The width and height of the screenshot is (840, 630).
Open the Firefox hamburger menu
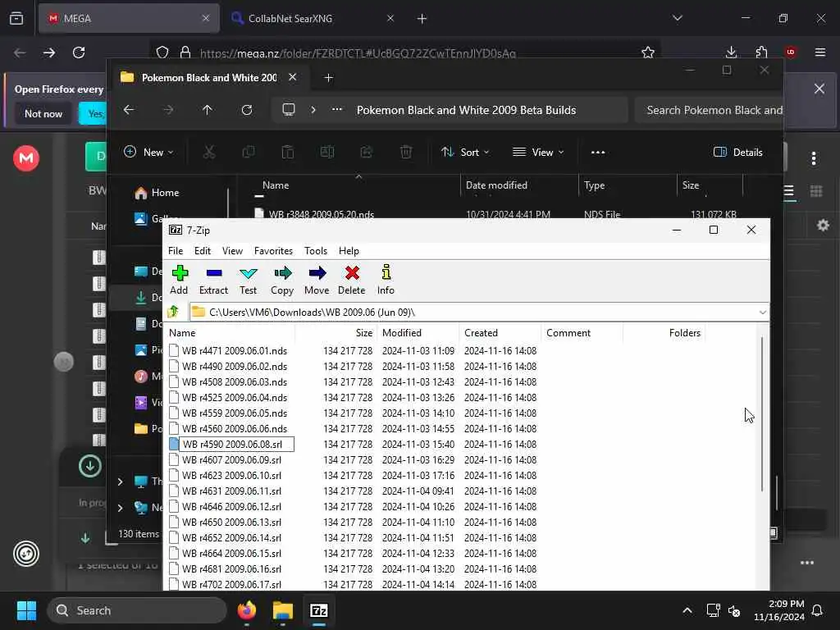(819, 52)
